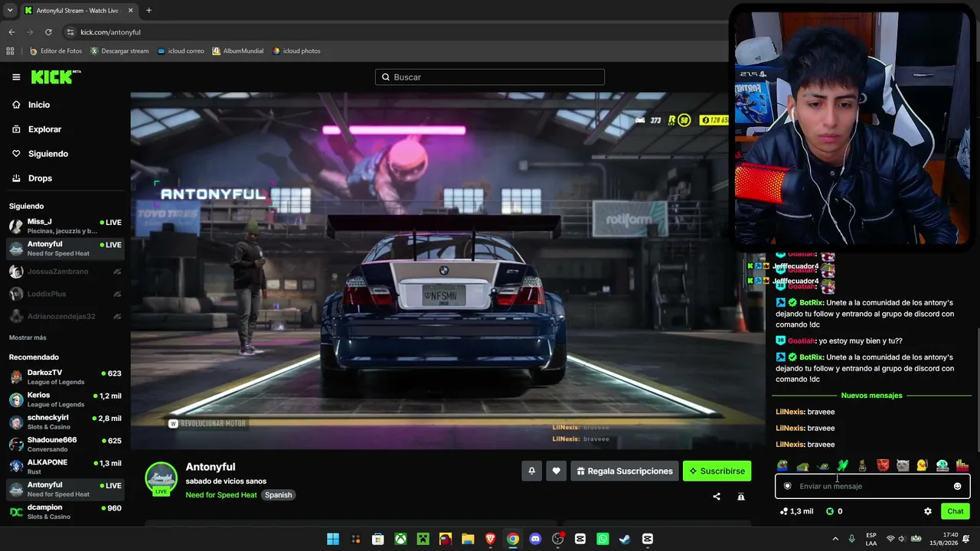980x551 pixels.
Task: Jump to Nuevos mensajes in chat
Action: click(x=871, y=396)
